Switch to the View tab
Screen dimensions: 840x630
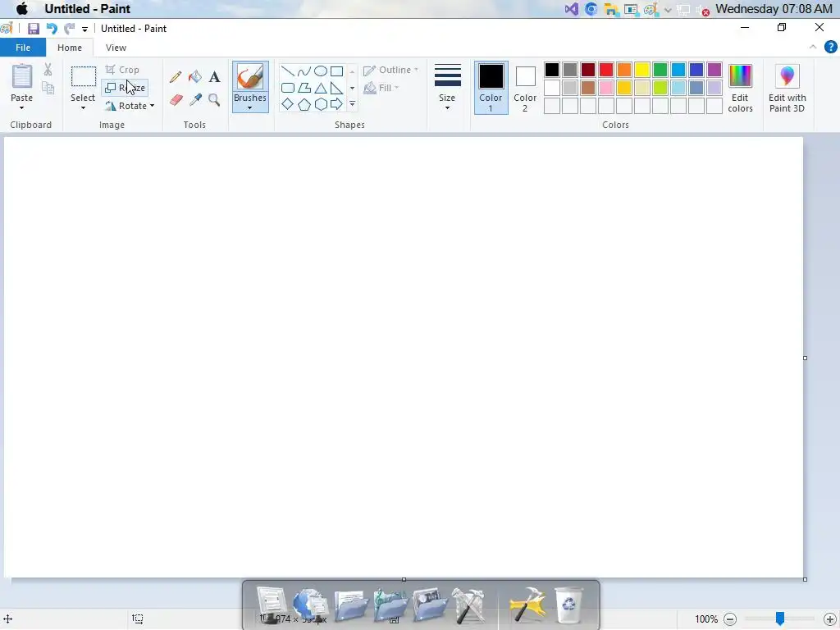(x=116, y=48)
